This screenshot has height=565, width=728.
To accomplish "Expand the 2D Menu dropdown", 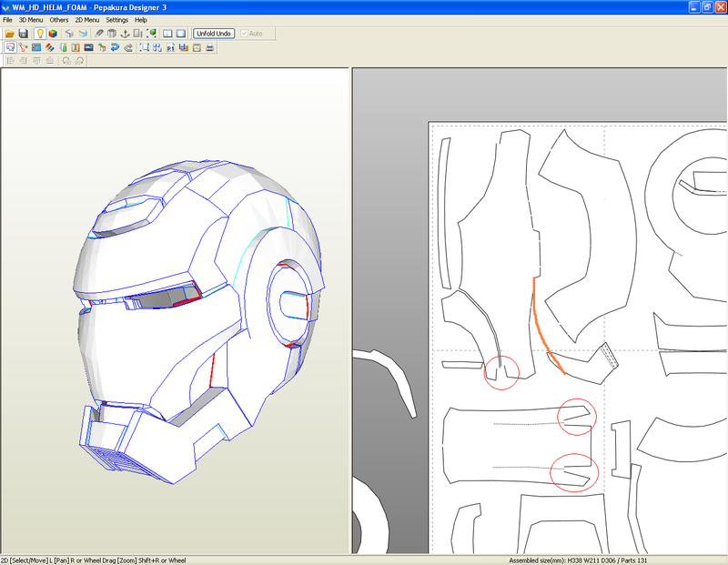I will pos(86,19).
